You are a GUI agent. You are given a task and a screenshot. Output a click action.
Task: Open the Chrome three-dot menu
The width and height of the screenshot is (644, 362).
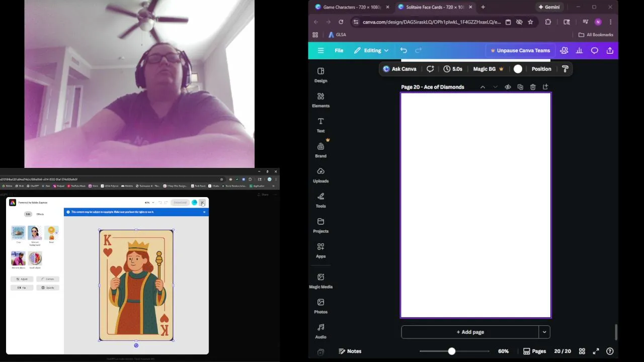coord(610,22)
